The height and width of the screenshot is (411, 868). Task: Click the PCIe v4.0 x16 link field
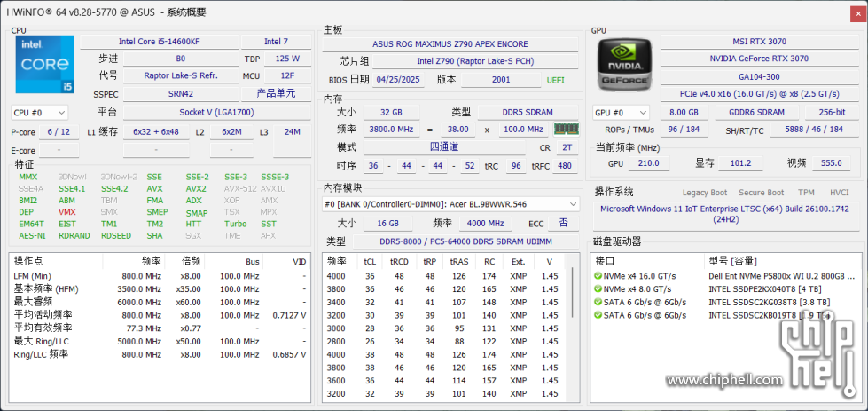[x=759, y=94]
